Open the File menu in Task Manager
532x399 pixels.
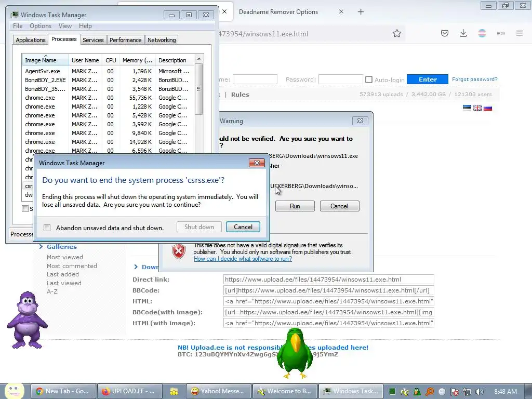18,26
